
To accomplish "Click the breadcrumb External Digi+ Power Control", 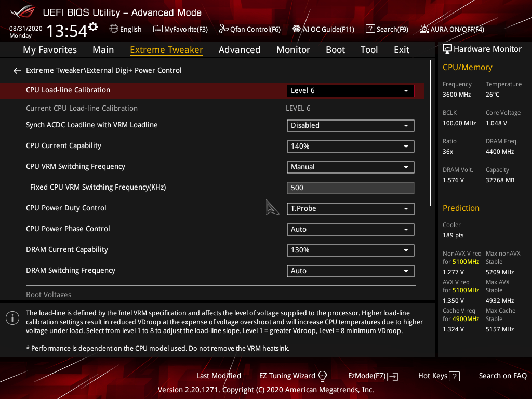I will [134, 70].
